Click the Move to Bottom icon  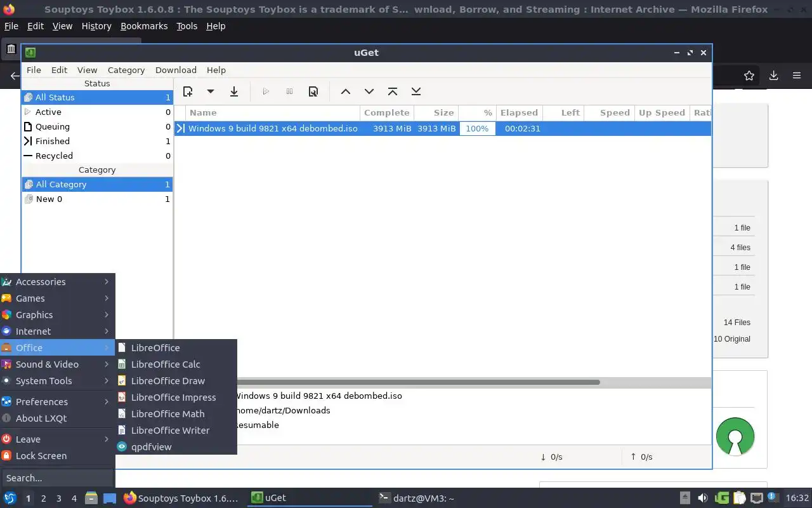tap(416, 91)
